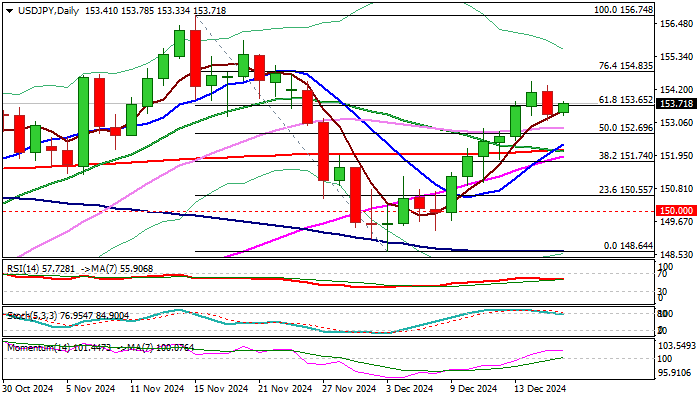Select the 0.0 Fibonacci label 148.644
The height and width of the screenshot is (400, 700).
[x=629, y=245]
